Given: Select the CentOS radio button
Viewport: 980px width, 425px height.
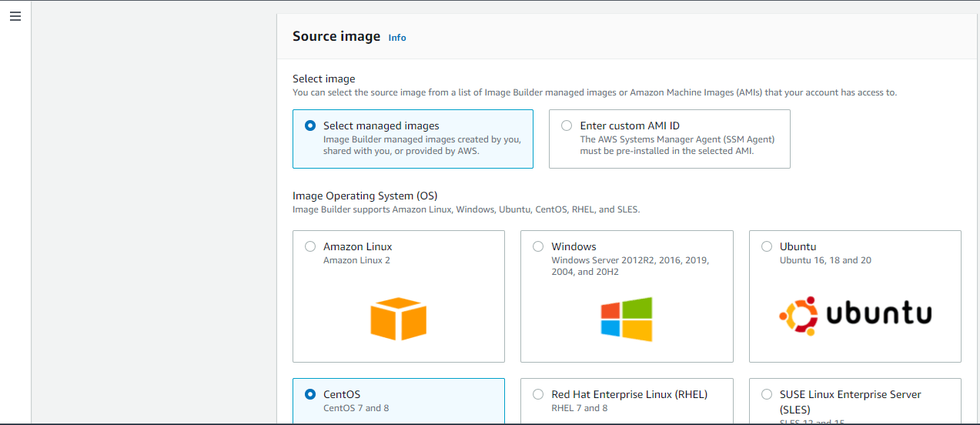Looking at the screenshot, I should coord(310,394).
